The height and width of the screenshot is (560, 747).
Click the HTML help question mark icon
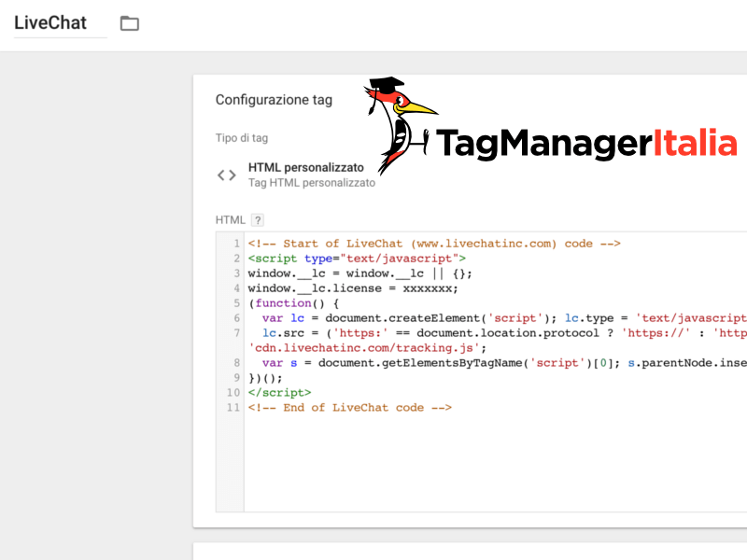click(258, 220)
